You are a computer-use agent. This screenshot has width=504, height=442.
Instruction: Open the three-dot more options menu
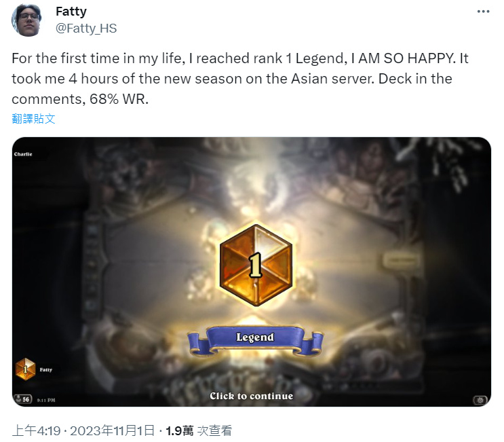point(483,12)
